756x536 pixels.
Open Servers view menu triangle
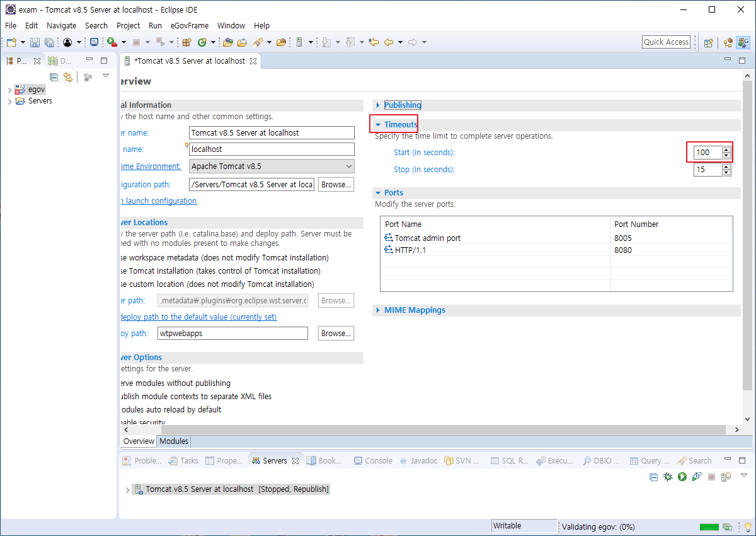pyautogui.click(x=744, y=475)
